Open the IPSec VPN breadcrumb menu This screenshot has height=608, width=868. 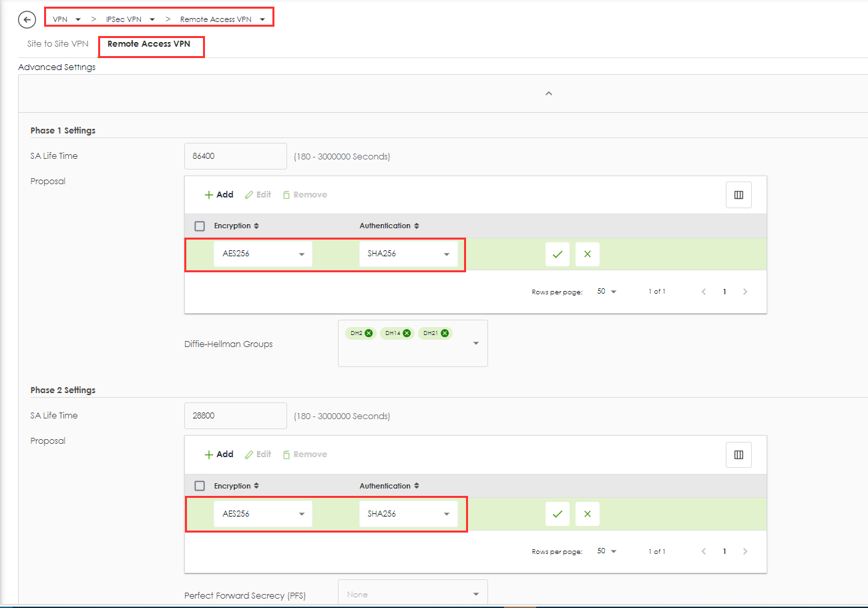coord(151,19)
